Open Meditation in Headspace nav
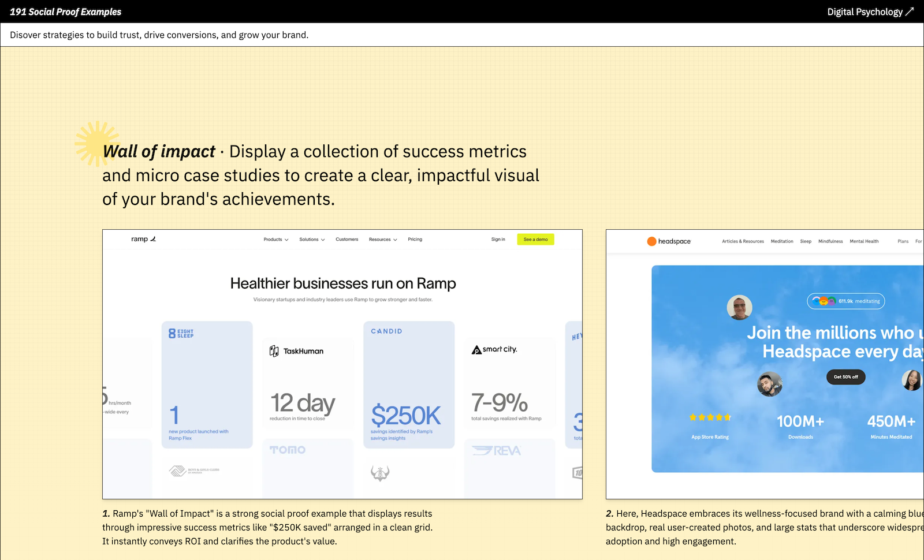The image size is (924, 560). pyautogui.click(x=782, y=241)
